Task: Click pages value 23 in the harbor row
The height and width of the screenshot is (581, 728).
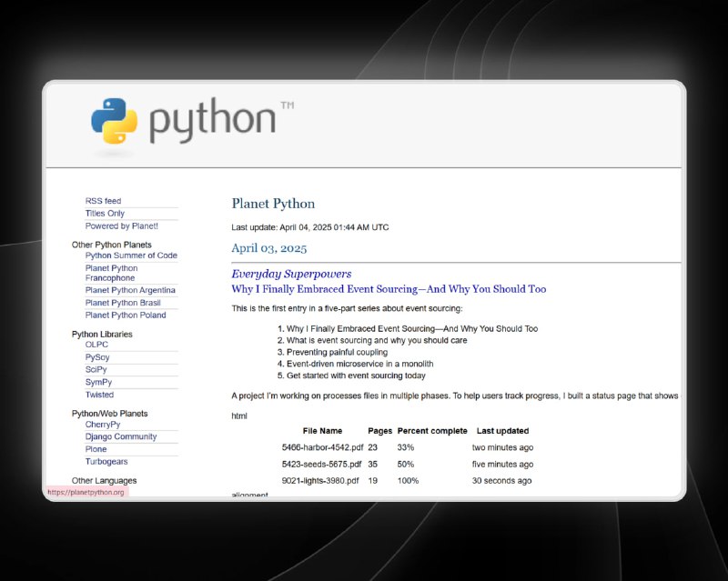Action: click(372, 447)
